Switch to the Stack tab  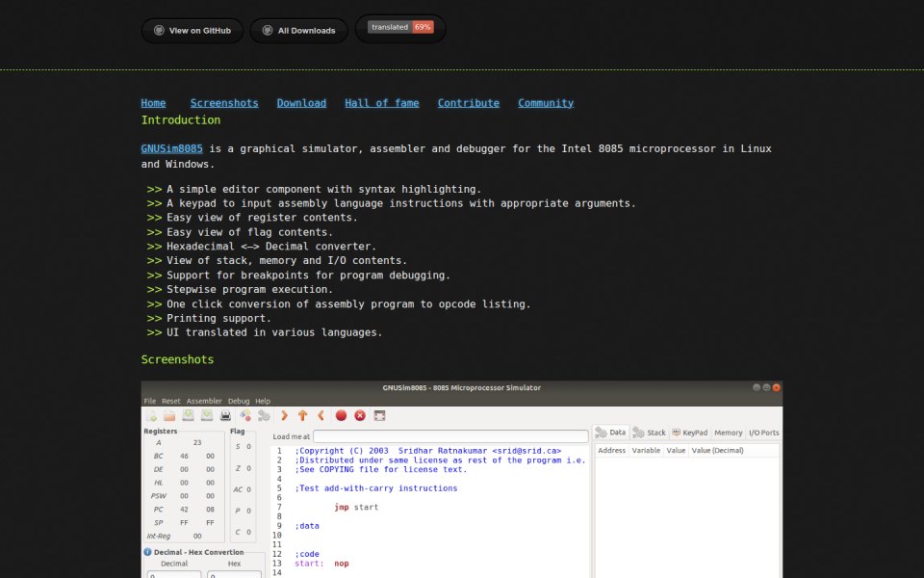point(649,433)
